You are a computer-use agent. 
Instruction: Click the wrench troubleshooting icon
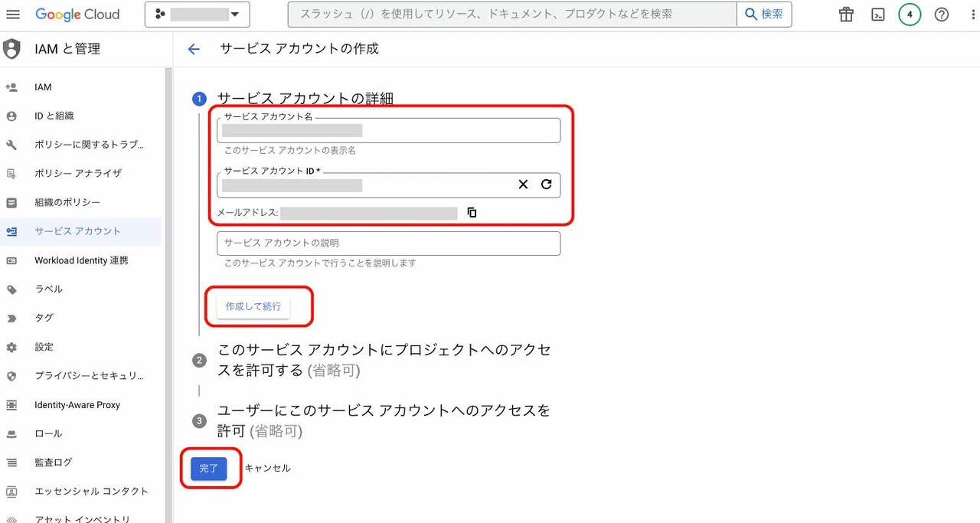(11, 145)
